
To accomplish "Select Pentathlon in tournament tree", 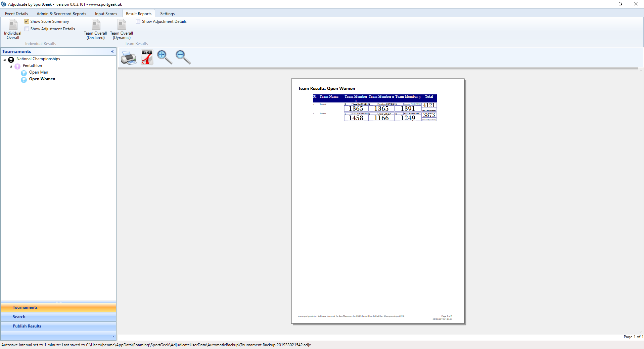I will coord(32,66).
